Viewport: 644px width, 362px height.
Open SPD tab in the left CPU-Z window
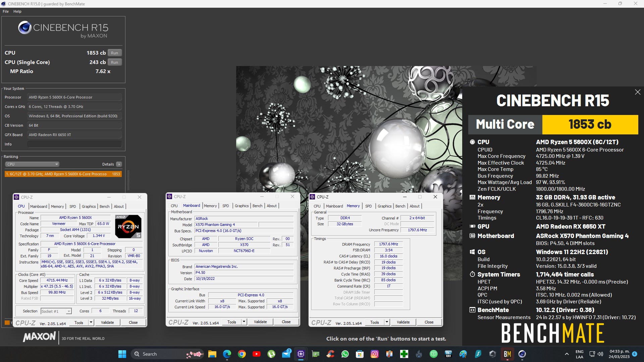click(x=73, y=206)
